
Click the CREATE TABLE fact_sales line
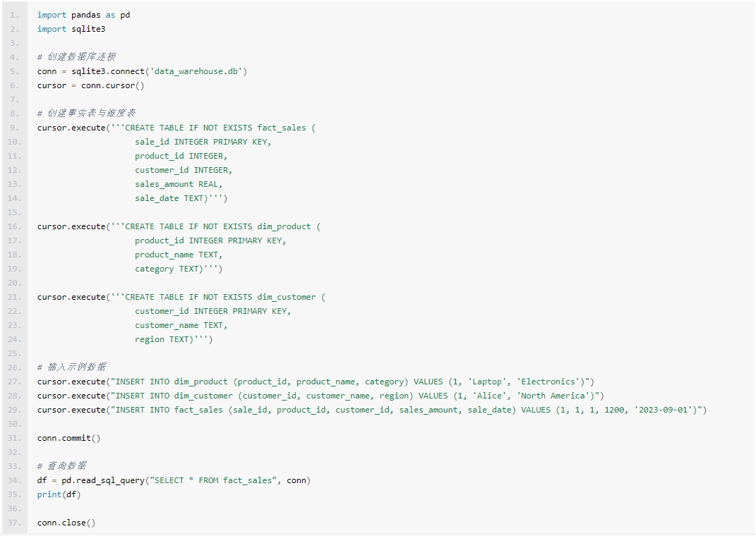(x=176, y=128)
